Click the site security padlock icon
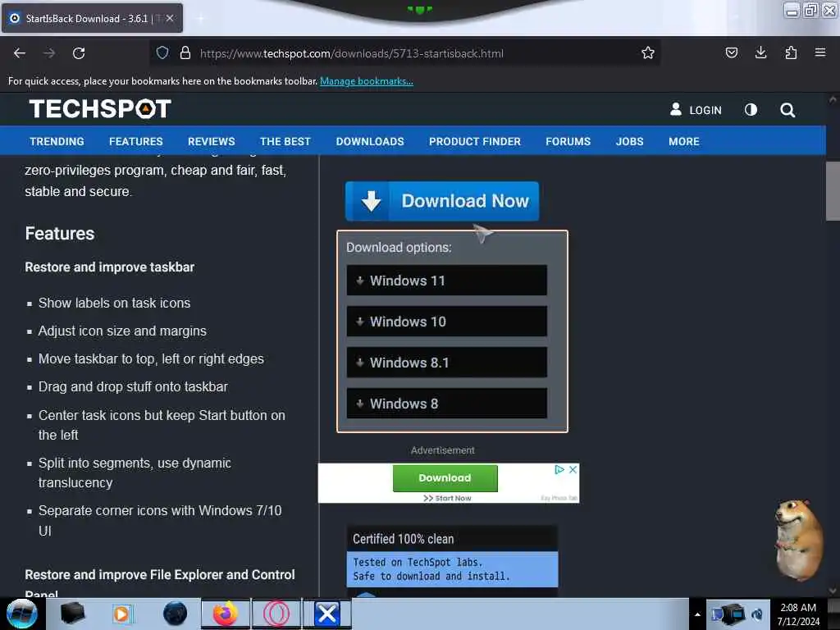The image size is (840, 630). [185, 52]
